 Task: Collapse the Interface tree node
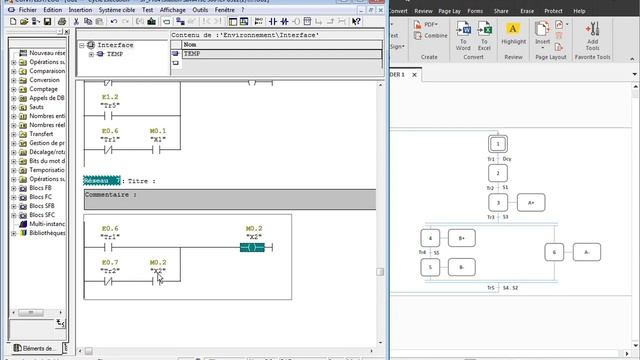82,45
